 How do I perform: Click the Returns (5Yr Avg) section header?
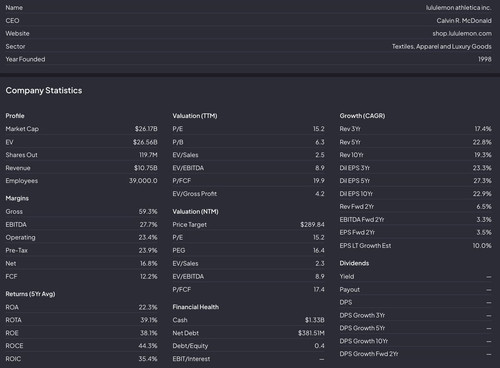pos(30,294)
